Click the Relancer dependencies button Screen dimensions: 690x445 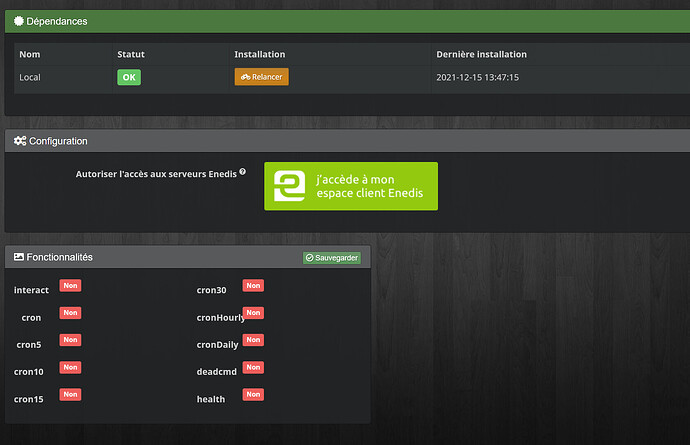pos(261,77)
